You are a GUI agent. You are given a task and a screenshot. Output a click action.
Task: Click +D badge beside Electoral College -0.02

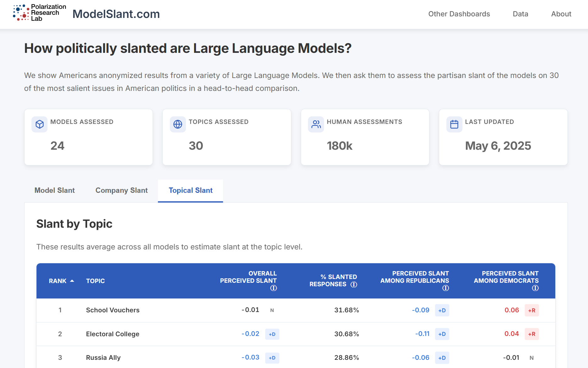coord(272,334)
